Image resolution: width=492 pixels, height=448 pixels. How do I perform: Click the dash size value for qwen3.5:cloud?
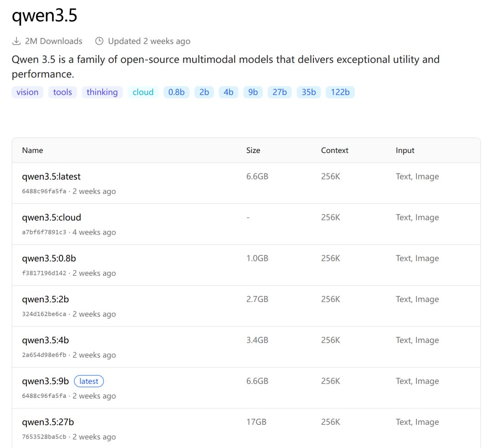248,217
